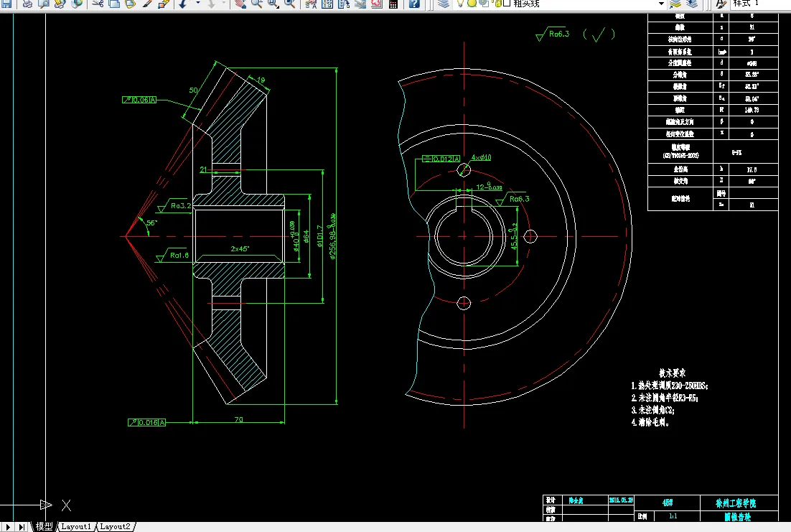This screenshot has height=532, width=791.
Task: Switch to the 模型 (Model) tab
Action: (x=44, y=526)
